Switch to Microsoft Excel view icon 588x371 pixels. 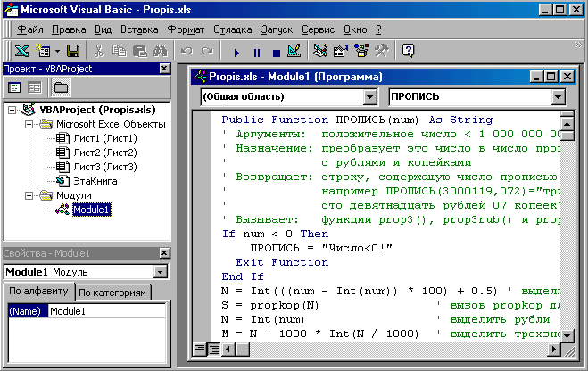(x=22, y=51)
